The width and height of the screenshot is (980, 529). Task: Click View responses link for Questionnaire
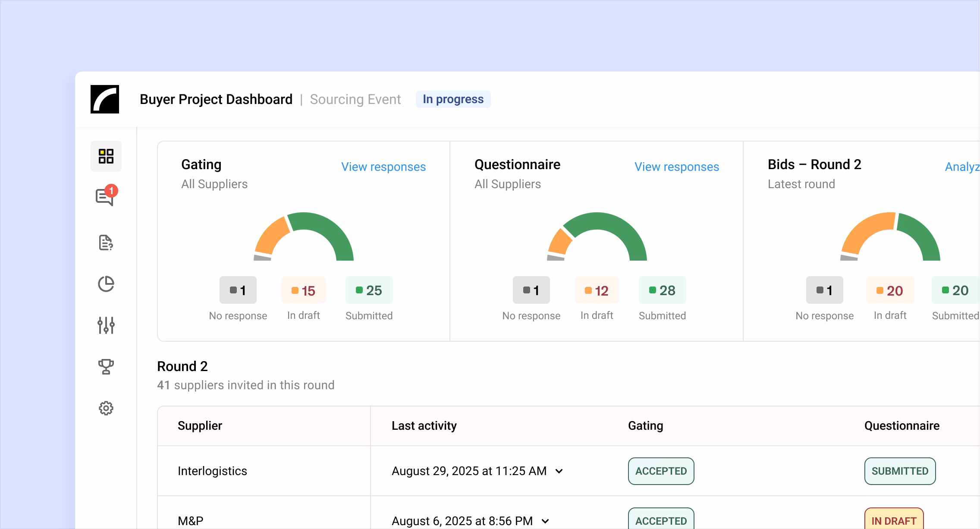click(x=676, y=167)
